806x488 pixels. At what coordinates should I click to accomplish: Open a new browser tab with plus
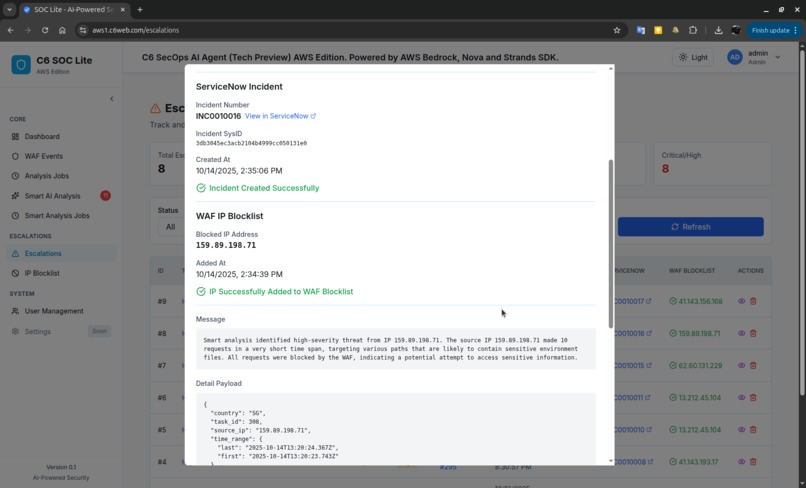click(140, 9)
